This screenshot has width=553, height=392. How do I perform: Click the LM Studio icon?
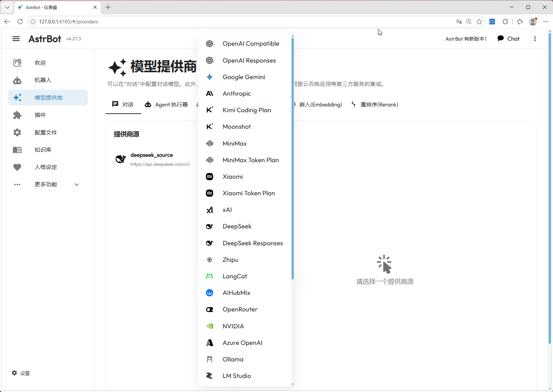pyautogui.click(x=210, y=376)
